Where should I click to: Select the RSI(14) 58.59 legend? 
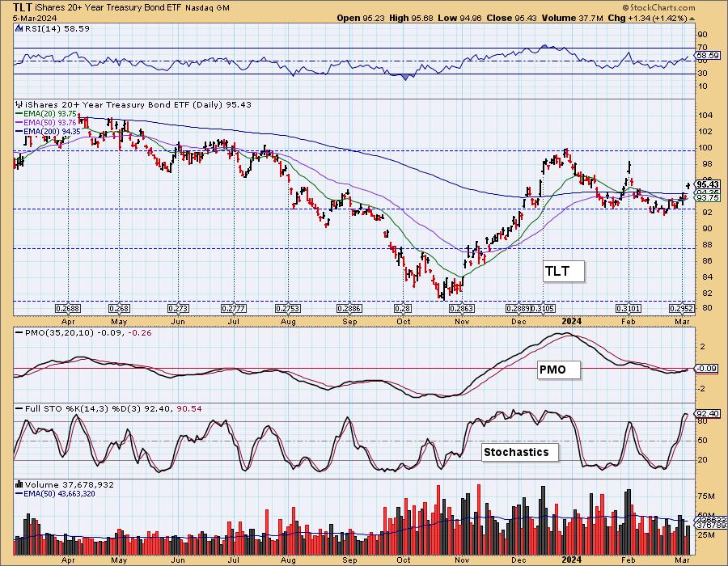point(57,29)
